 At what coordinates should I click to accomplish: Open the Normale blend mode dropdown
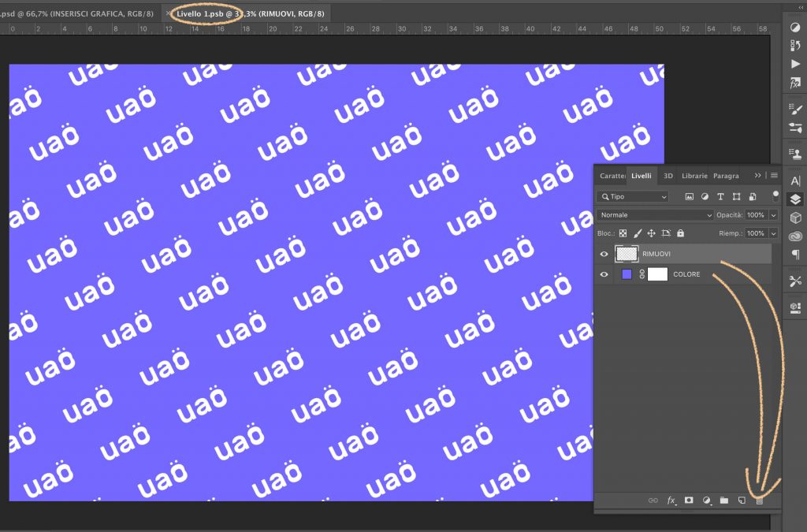coord(656,215)
